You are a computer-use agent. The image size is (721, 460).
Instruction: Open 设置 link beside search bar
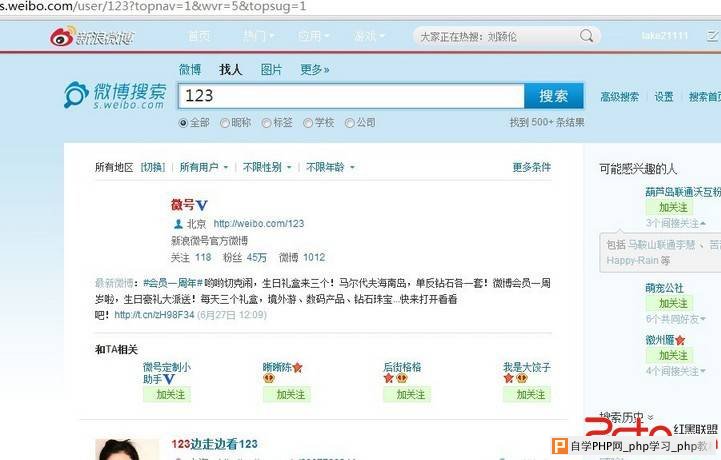pyautogui.click(x=664, y=97)
